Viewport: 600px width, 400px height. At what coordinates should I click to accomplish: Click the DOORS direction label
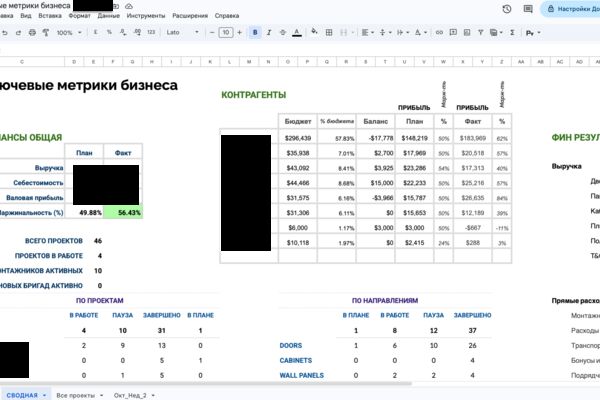[291, 346]
